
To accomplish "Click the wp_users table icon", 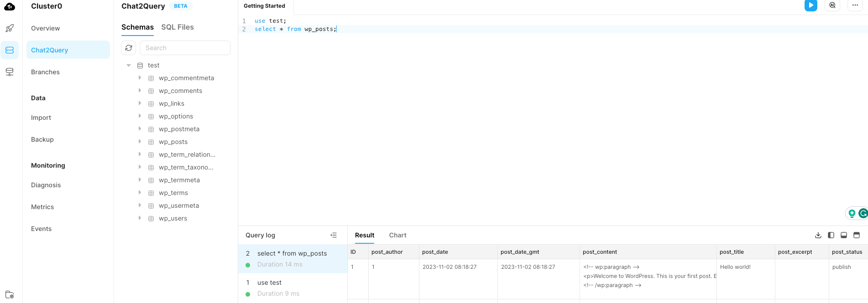I will (151, 219).
